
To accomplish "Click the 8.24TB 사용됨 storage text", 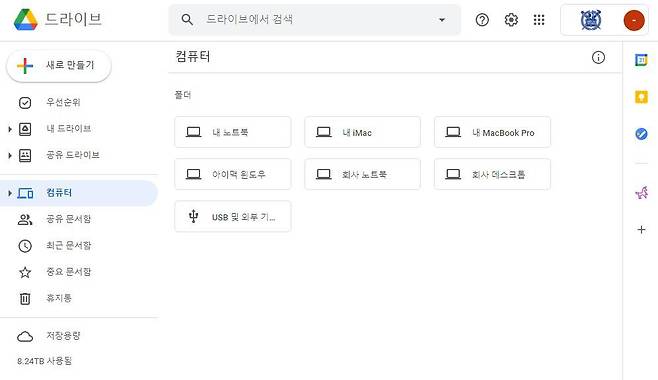I will [x=44, y=361].
